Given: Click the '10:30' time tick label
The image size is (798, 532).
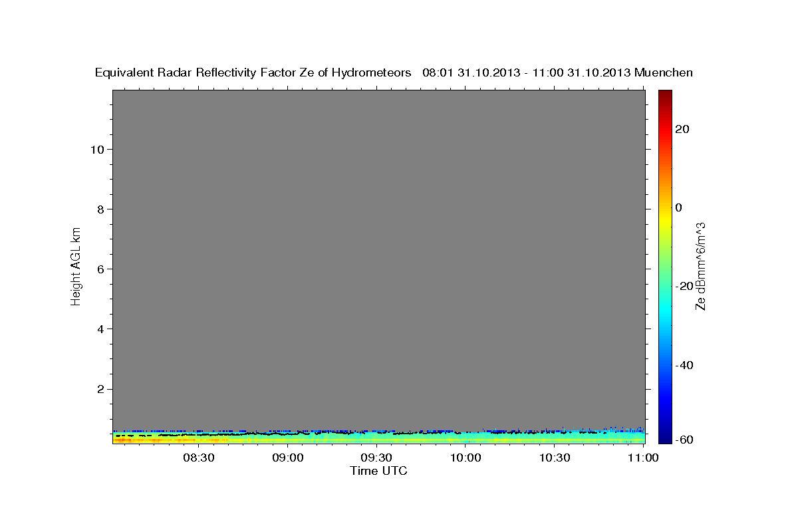Looking at the screenshot, I should point(555,458).
